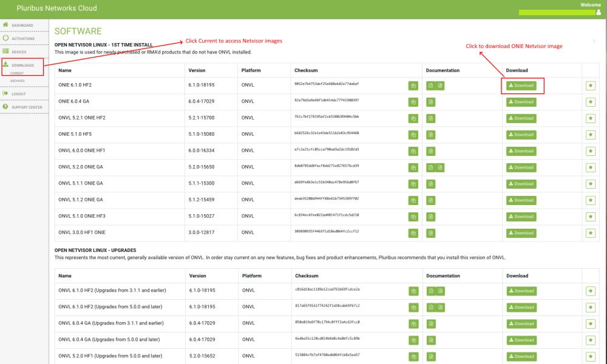
Task: Click the Pluribus Networks Cloud title
Action: 56,8
